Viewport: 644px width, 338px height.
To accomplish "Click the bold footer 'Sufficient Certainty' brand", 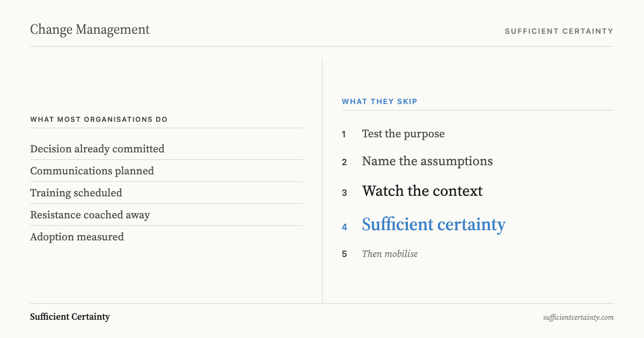I will 70,317.
